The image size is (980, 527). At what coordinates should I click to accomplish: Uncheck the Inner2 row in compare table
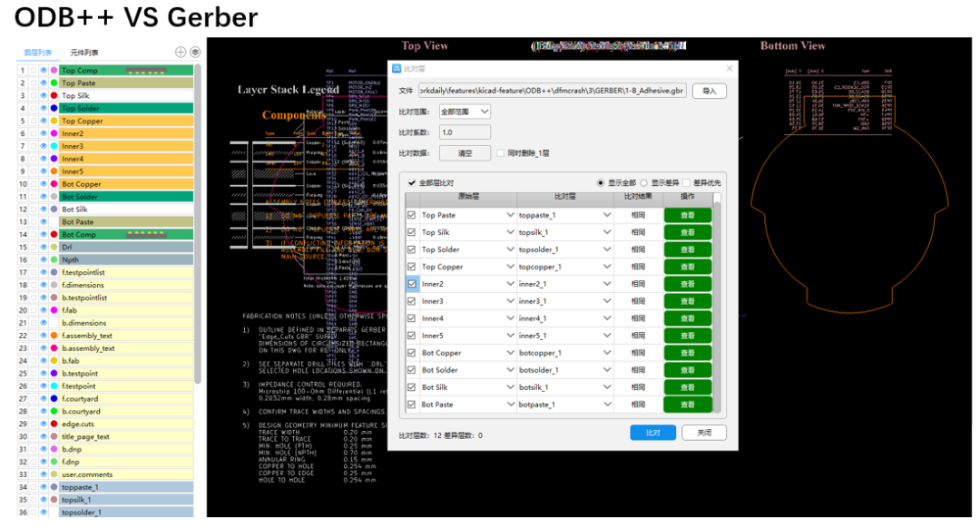412,284
